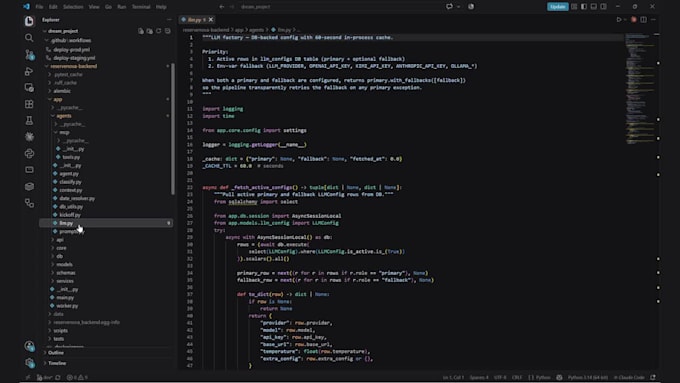Click the CRLF line ending in status bar
680x383 pixels.
[x=517, y=377]
